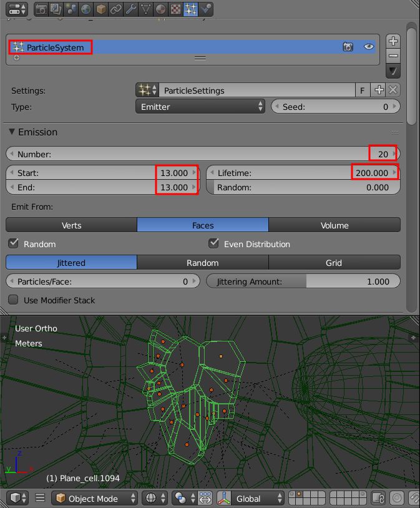
Task: Open the Texture properties tab
Action: (175, 9)
